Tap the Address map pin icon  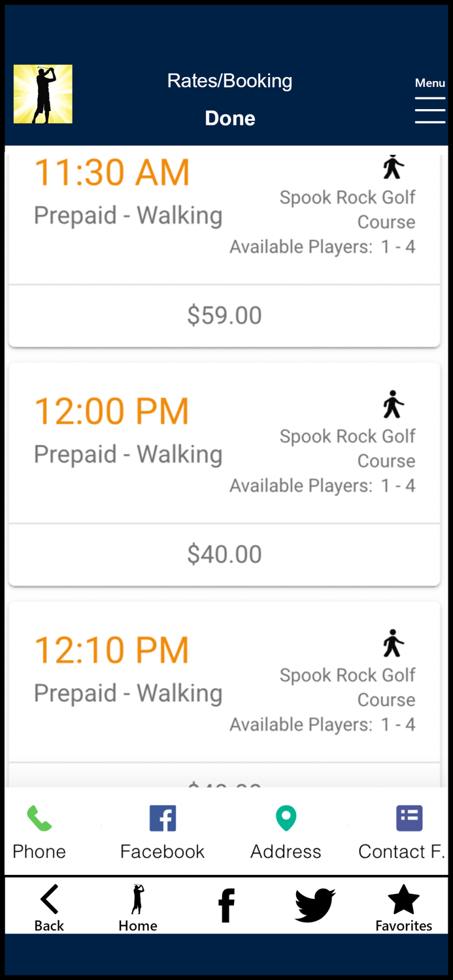[x=286, y=817]
